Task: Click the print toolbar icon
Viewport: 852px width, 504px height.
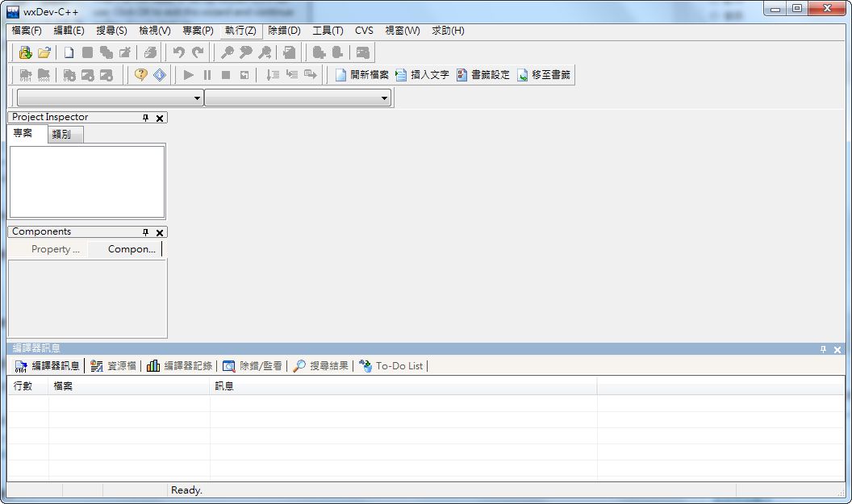Action: (150, 52)
